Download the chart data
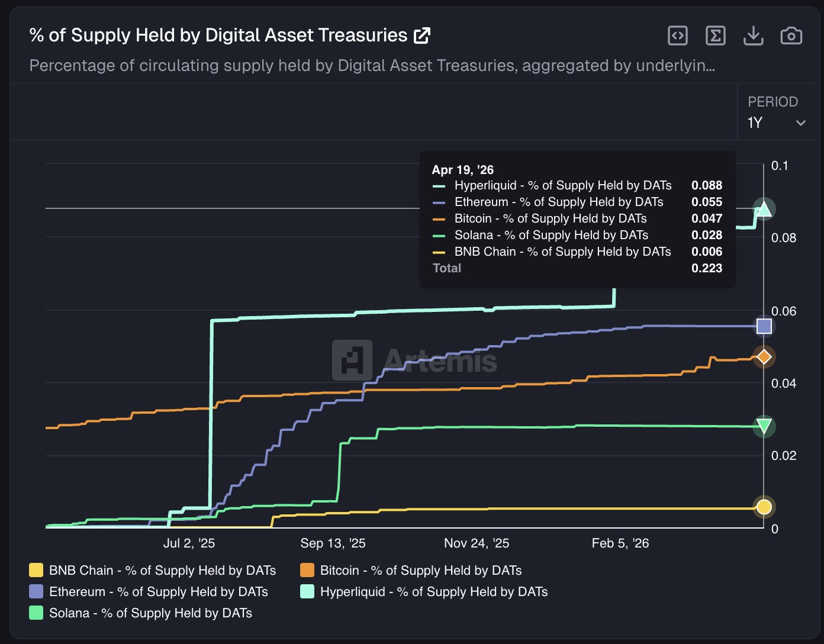 point(753,36)
